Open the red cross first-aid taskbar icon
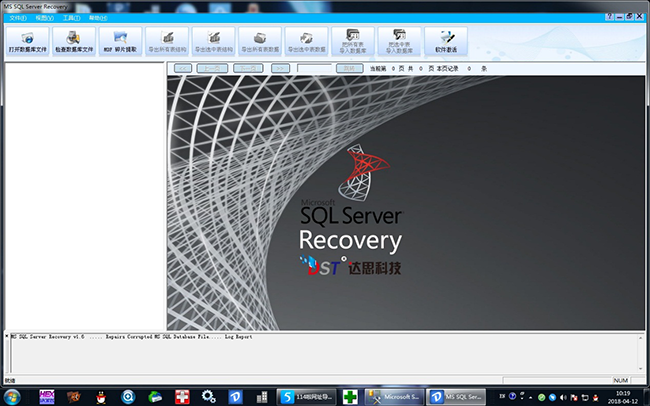Viewport: 650px width, 406px height. click(182, 397)
